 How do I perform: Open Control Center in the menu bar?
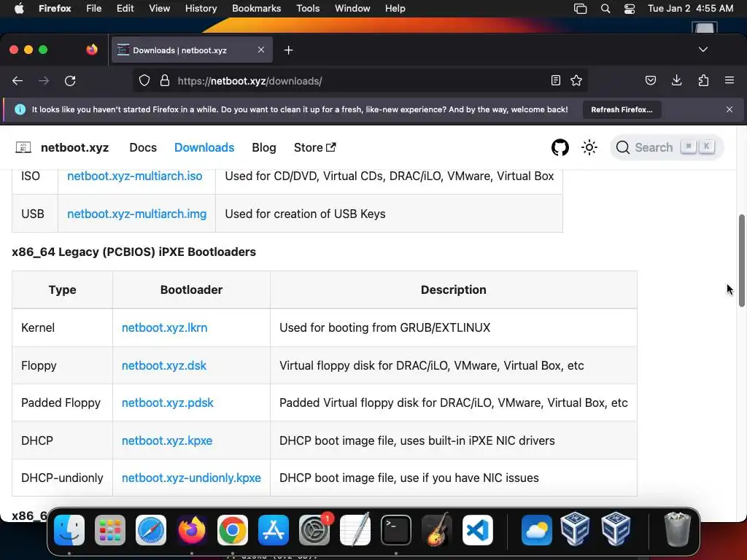[x=630, y=9]
